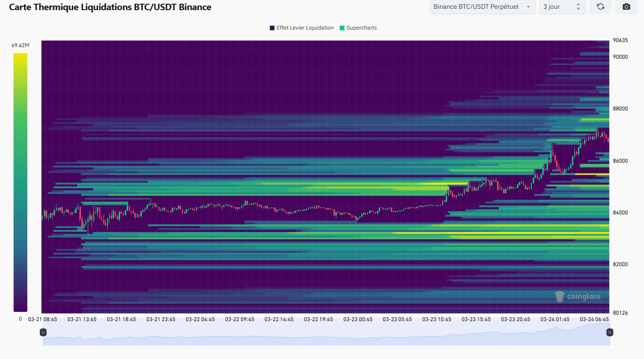Open the Binance BTC/USDT Perpétuel dropdown
Image resolution: width=644 pixels, height=359 pixels.
[x=482, y=6]
